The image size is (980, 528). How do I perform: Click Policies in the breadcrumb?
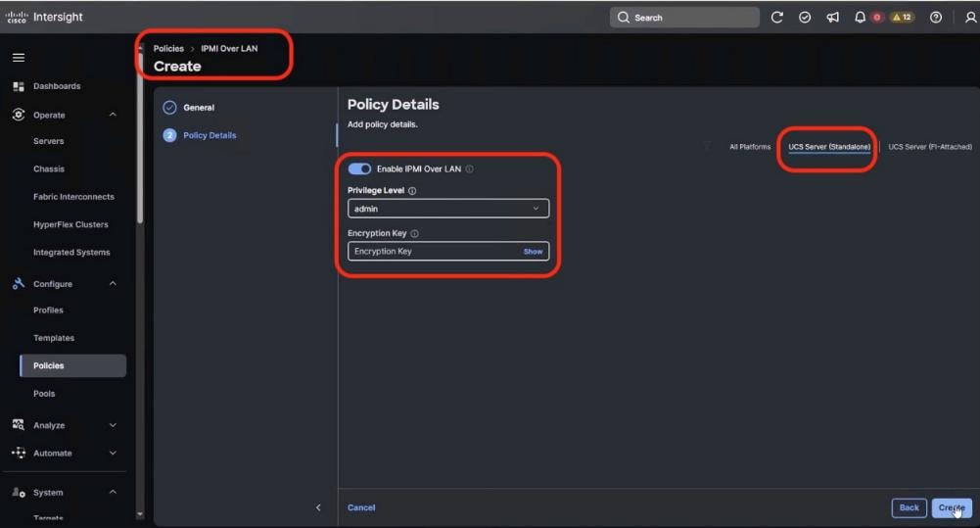168,48
